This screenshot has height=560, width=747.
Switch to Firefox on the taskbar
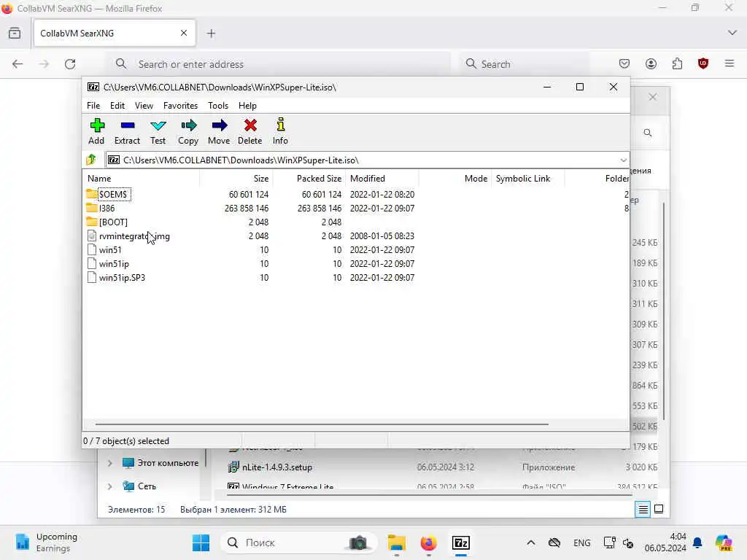[x=429, y=542]
